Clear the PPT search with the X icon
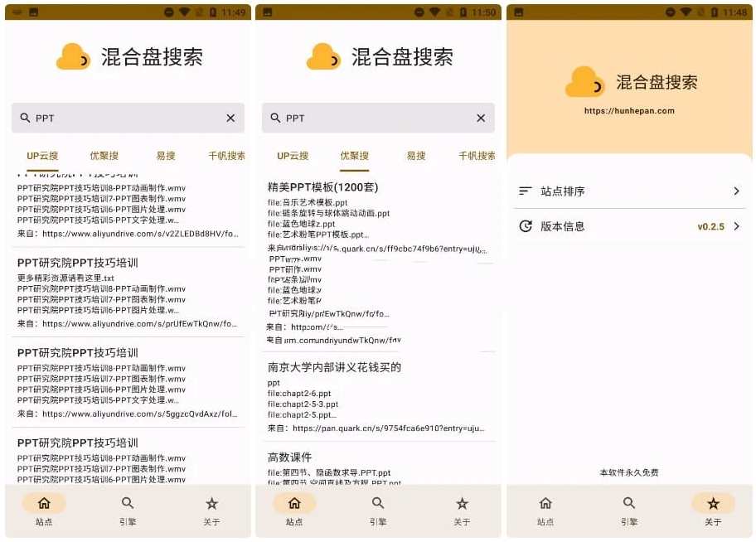The width and height of the screenshot is (756, 542). pos(230,118)
